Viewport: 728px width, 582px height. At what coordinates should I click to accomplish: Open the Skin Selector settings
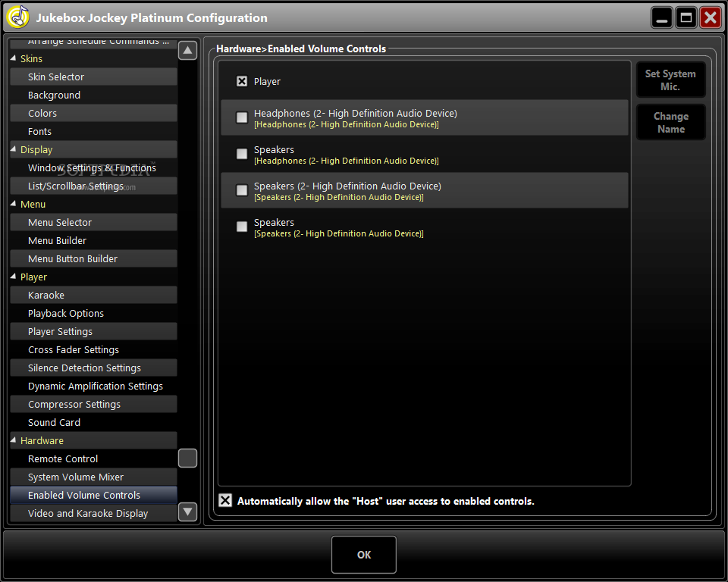tap(93, 77)
